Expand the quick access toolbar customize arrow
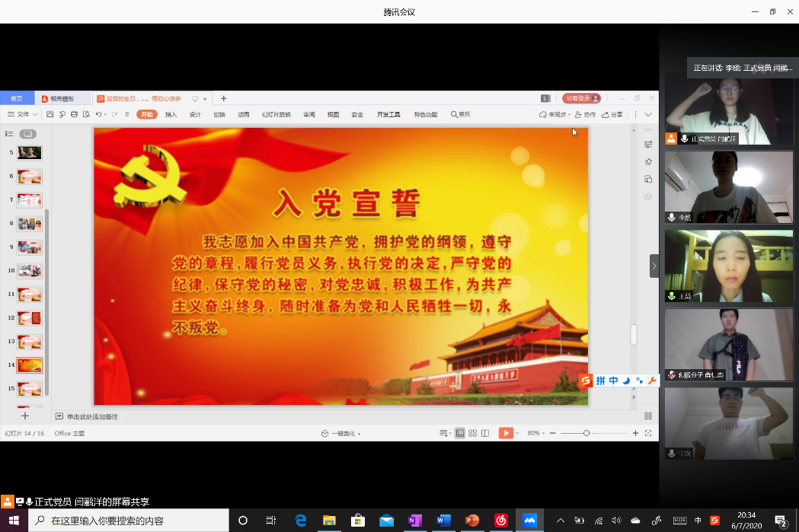The height and width of the screenshot is (532, 799). point(127,115)
